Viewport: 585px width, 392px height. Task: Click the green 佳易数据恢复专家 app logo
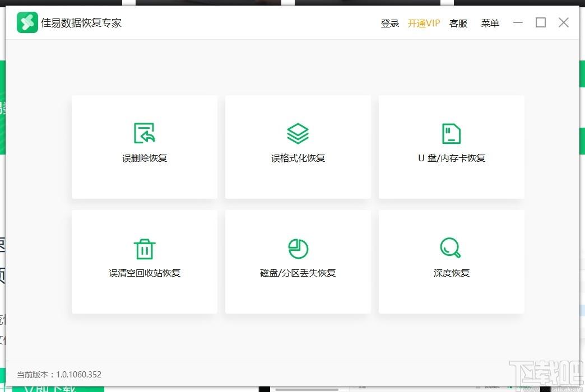(27, 23)
